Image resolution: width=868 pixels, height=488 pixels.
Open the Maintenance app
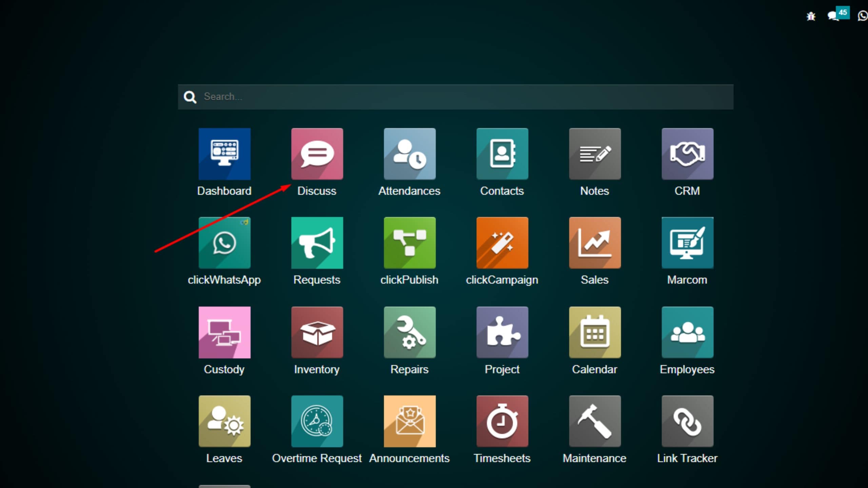click(595, 421)
